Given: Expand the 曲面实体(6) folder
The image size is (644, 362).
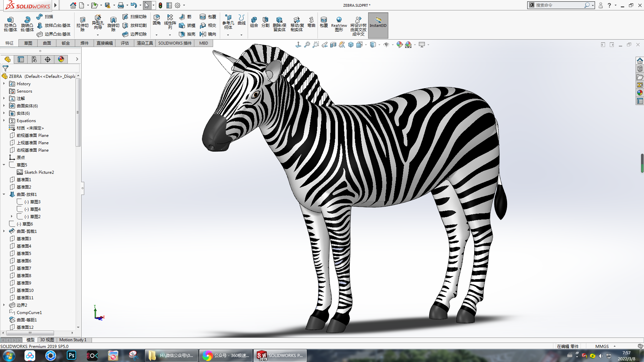Looking at the screenshot, I should pyautogui.click(x=4, y=106).
